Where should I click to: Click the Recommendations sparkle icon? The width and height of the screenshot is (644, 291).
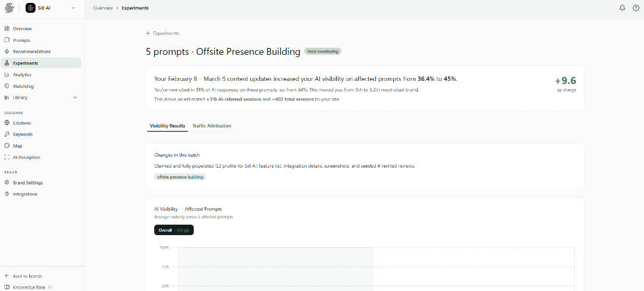[7, 52]
